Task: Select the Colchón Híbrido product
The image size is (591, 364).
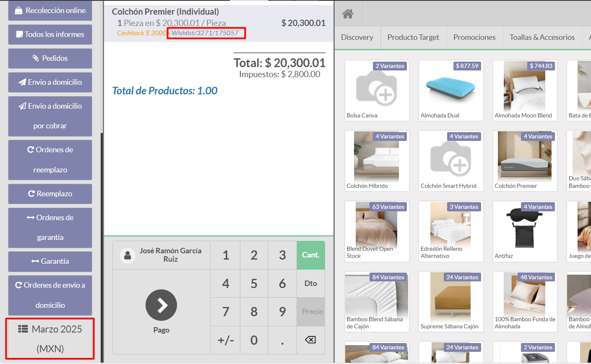Action: 377,161
